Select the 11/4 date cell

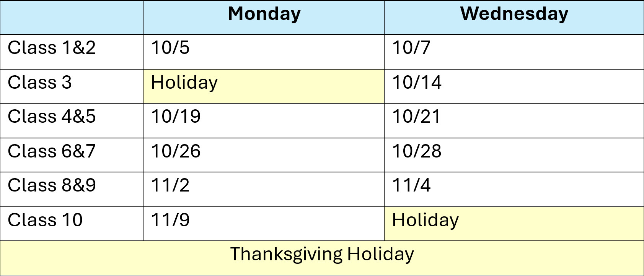[x=514, y=190]
